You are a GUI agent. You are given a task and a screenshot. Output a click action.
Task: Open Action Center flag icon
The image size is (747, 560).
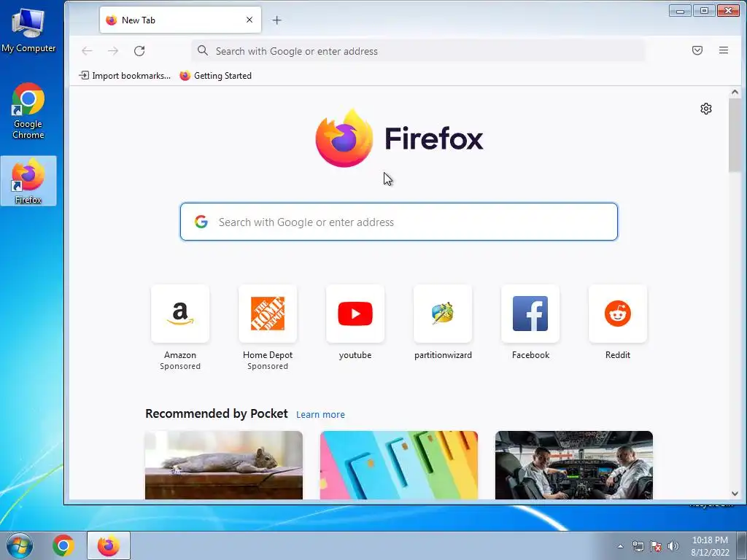point(656,546)
